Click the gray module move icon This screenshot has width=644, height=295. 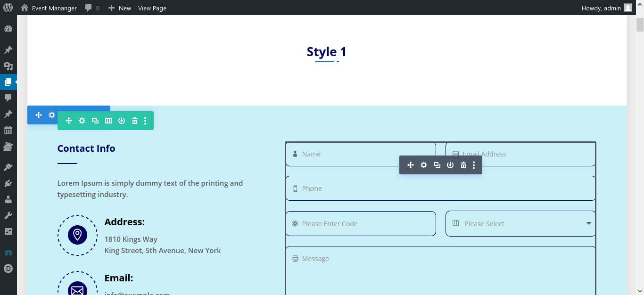tap(411, 165)
